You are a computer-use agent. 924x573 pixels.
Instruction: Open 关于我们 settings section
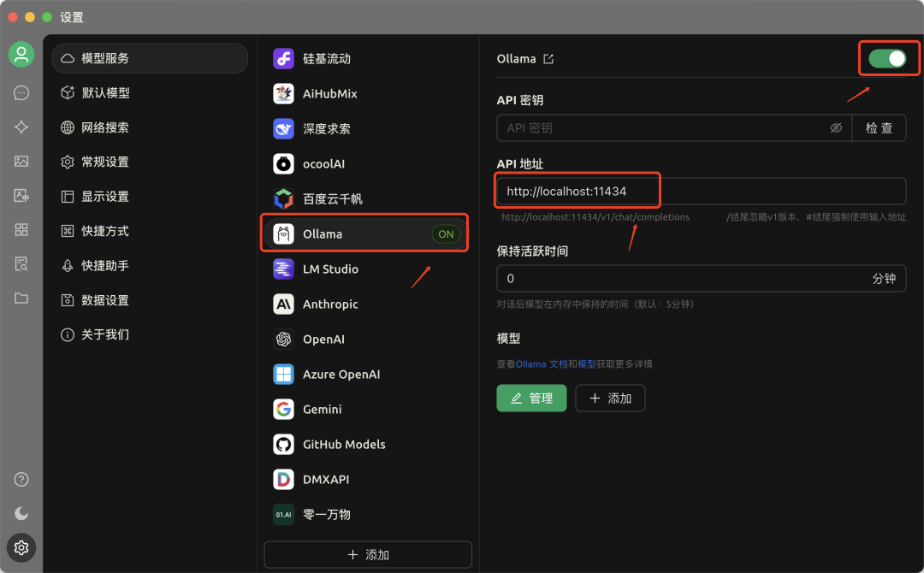click(x=150, y=334)
